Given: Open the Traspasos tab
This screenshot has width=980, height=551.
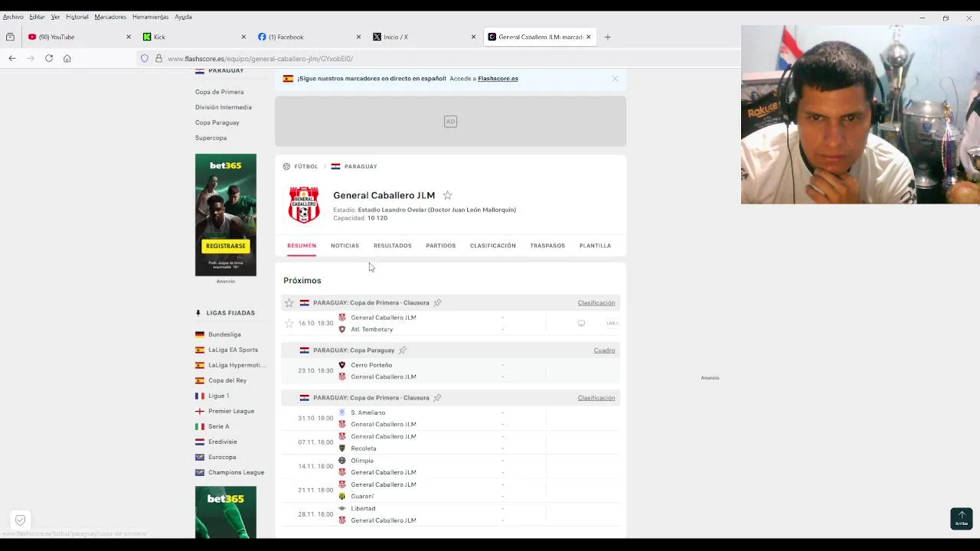Looking at the screenshot, I should [x=547, y=246].
